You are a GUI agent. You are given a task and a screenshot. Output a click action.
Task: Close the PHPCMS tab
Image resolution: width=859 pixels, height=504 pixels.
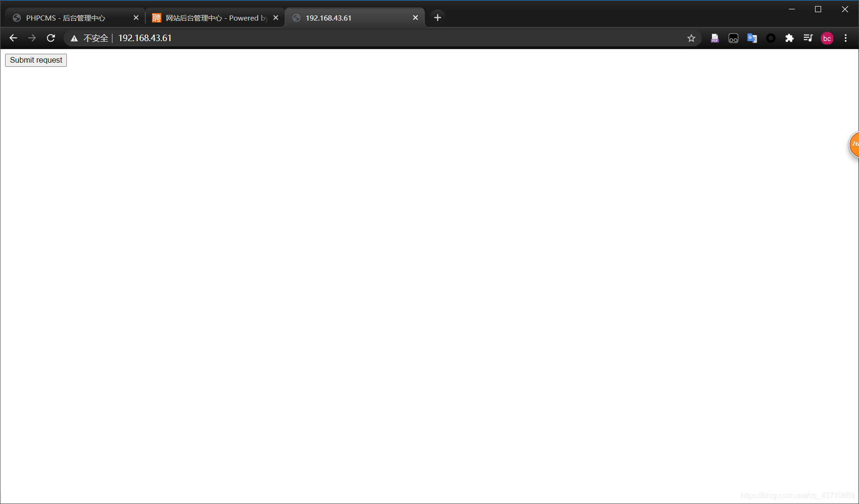(x=136, y=18)
